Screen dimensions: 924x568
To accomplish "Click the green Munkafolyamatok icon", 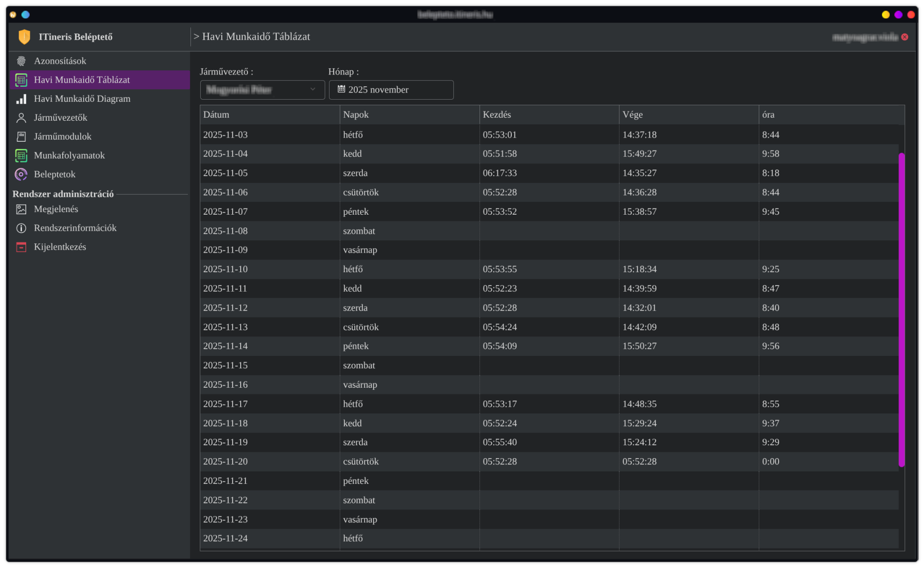I will click(21, 156).
